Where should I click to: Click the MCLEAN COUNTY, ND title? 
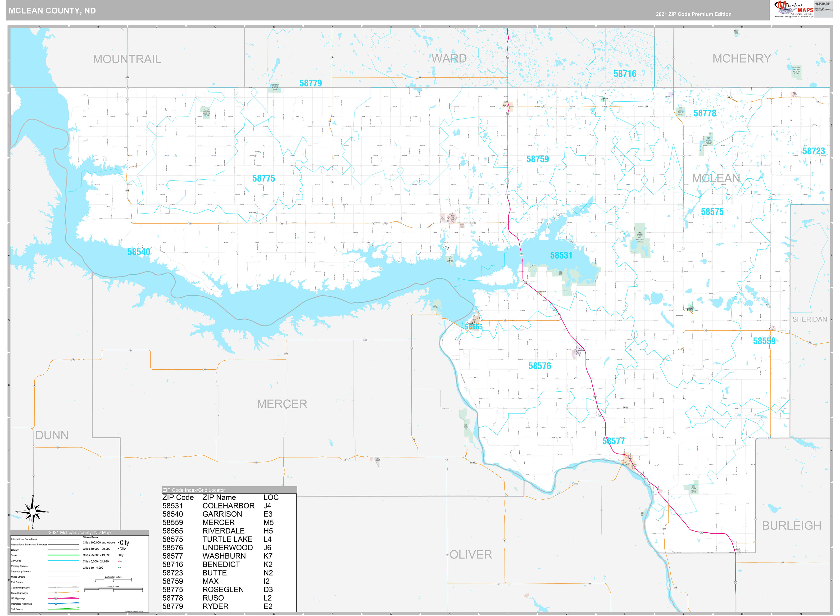pos(52,11)
